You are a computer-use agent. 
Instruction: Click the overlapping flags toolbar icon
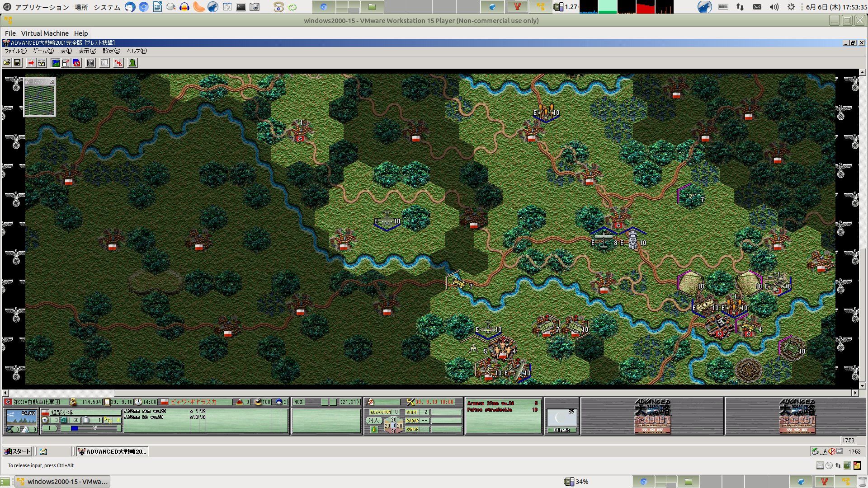coord(76,63)
